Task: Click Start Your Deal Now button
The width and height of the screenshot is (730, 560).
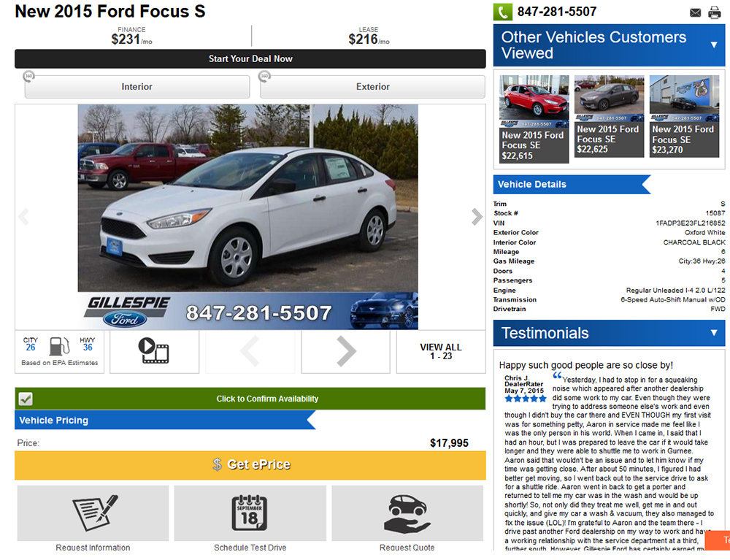Action: pyautogui.click(x=250, y=58)
